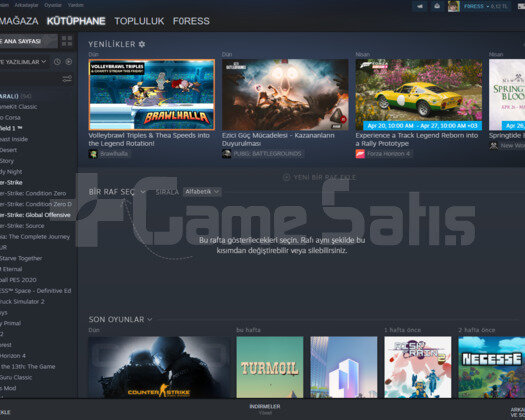Open Turmoil game cover
Screen dimensions: 525x420
pos(270,367)
